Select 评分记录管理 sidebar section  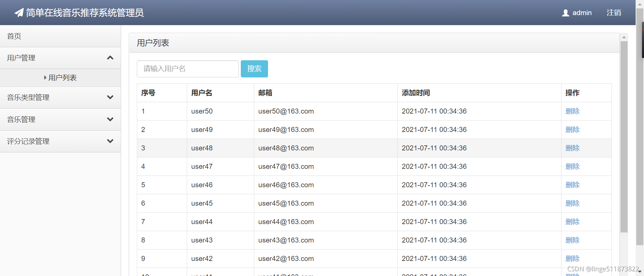[x=60, y=141]
